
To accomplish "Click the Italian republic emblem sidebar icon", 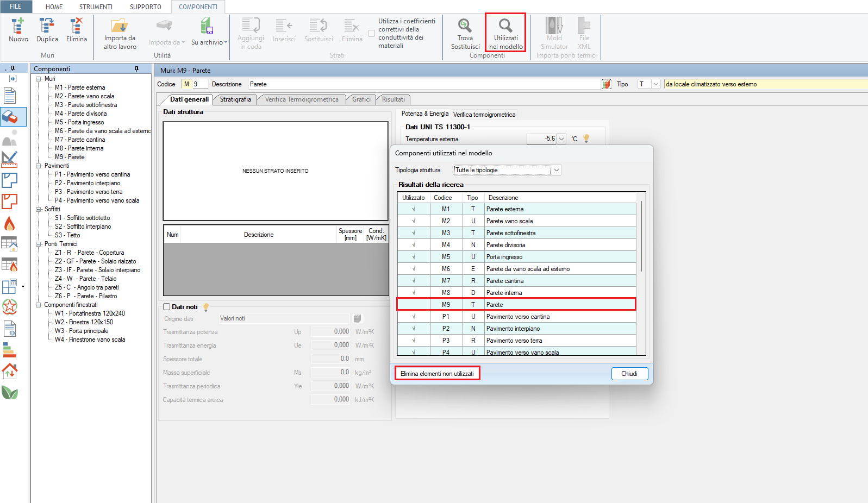I will (x=10, y=307).
